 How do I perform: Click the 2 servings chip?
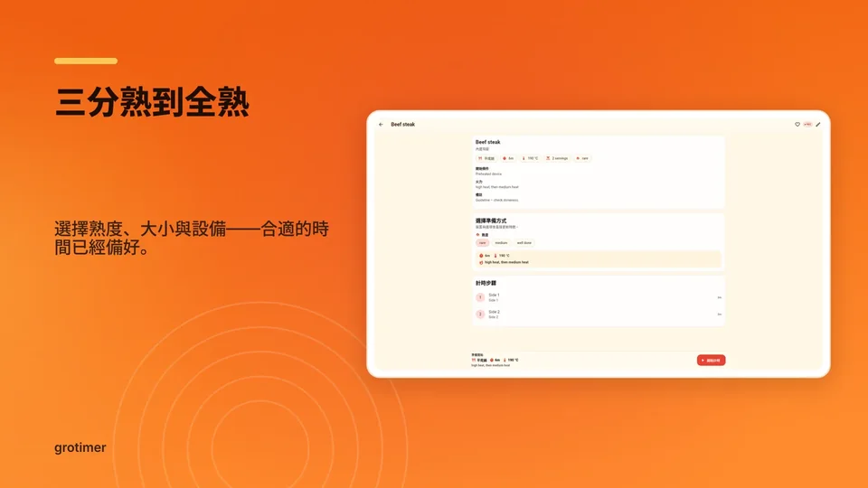(x=558, y=158)
